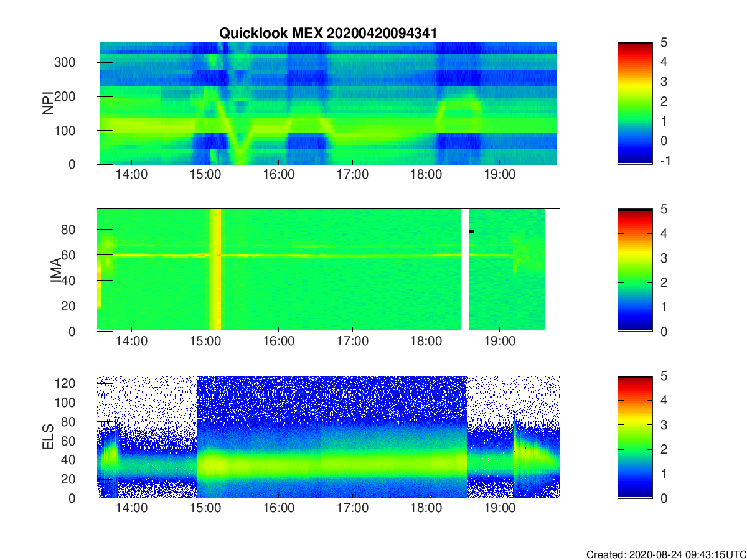747x560 pixels.
Task: Click the NPI panel colorbar
Action: tap(635, 103)
